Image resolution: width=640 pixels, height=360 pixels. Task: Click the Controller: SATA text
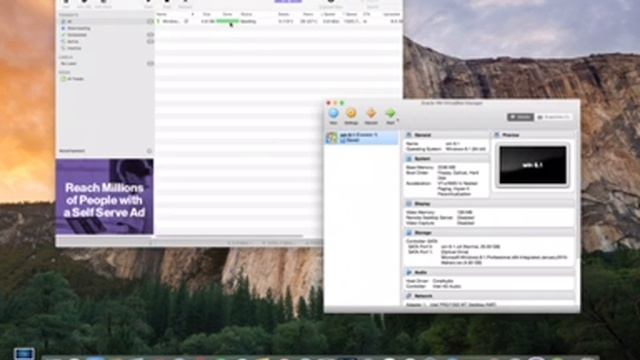421,241
